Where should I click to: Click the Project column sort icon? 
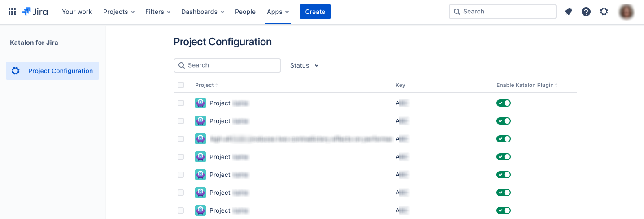click(x=217, y=85)
